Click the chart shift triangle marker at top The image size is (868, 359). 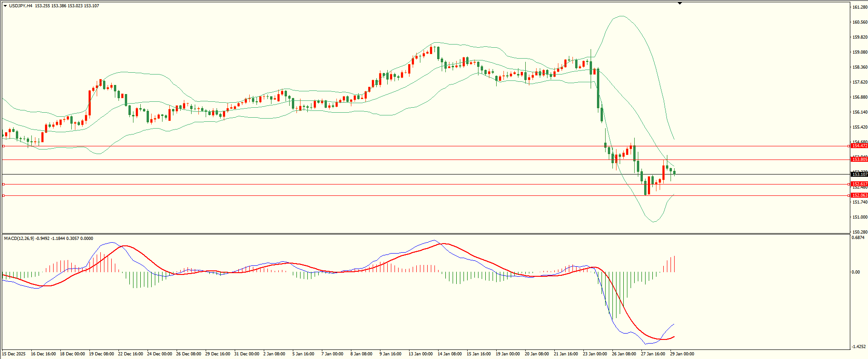click(680, 3)
